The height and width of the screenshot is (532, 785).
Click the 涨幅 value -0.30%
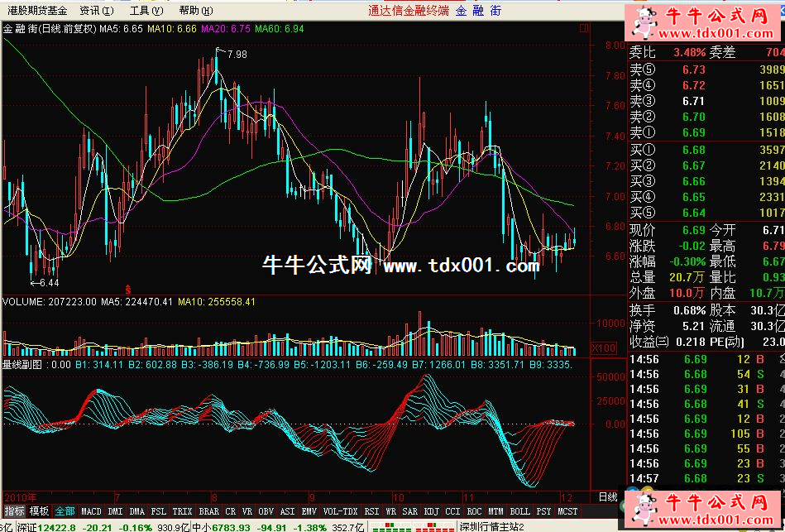click(687, 261)
